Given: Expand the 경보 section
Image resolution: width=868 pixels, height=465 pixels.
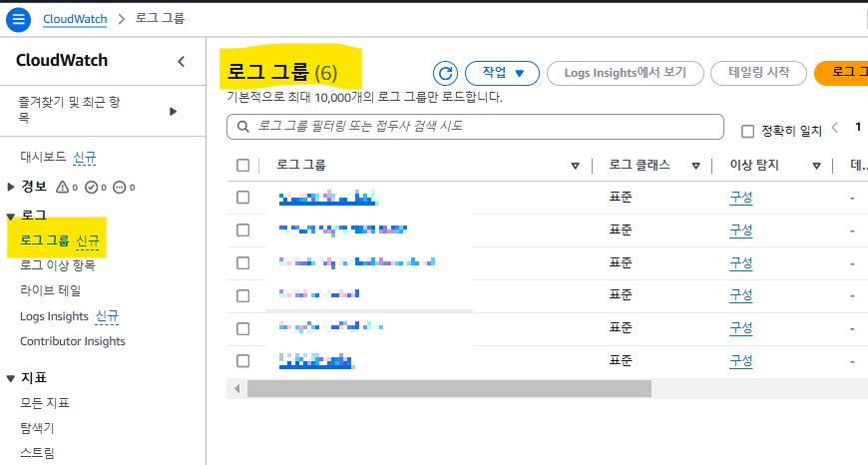Looking at the screenshot, I should coord(11,188).
